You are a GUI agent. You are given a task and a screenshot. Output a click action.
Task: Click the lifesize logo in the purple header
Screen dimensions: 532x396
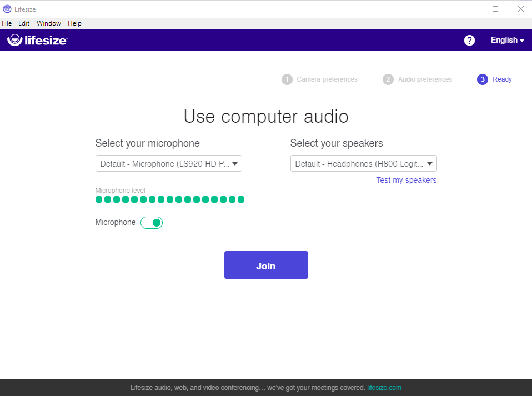click(37, 39)
